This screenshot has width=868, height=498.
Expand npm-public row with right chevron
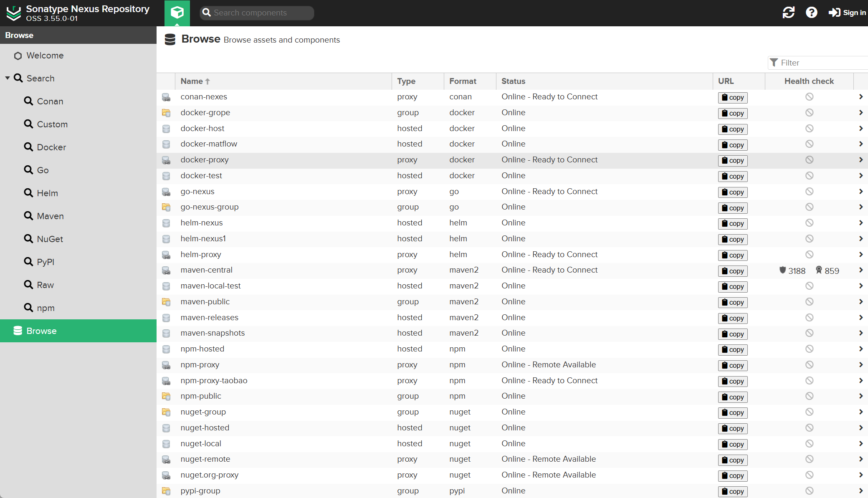tap(860, 396)
